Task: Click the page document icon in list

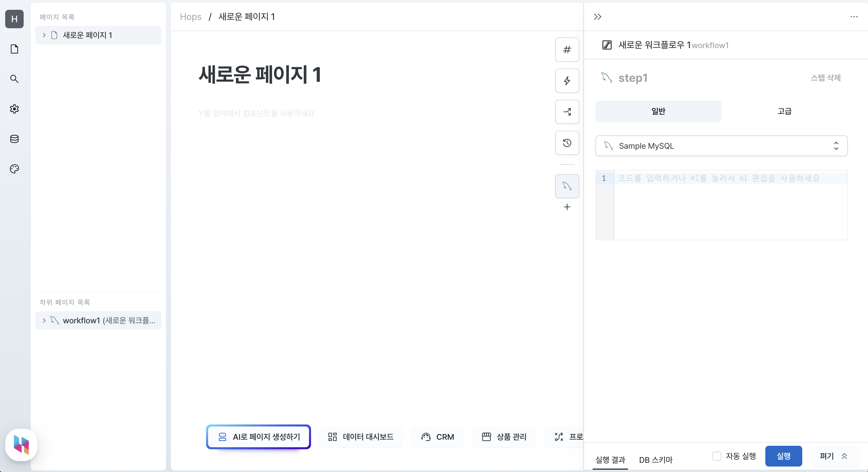Action: [54, 35]
